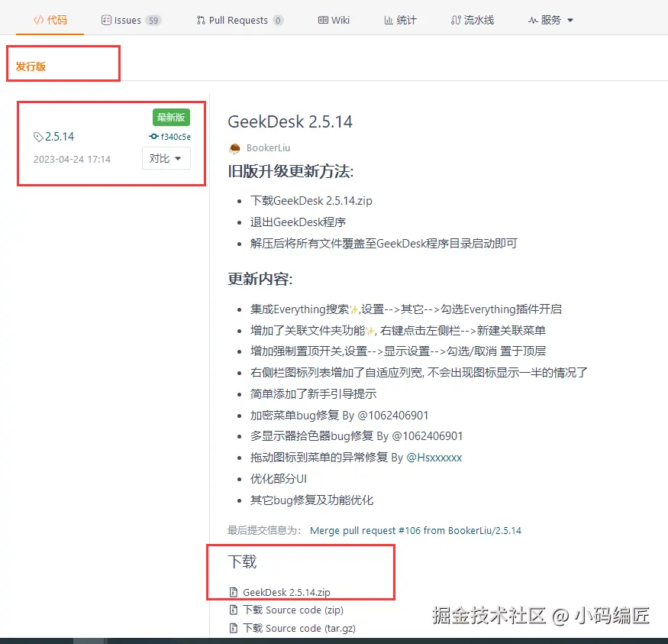Click the file icon next to Source code (zip)
Image resolution: width=668 pixels, height=644 pixels.
234,610
